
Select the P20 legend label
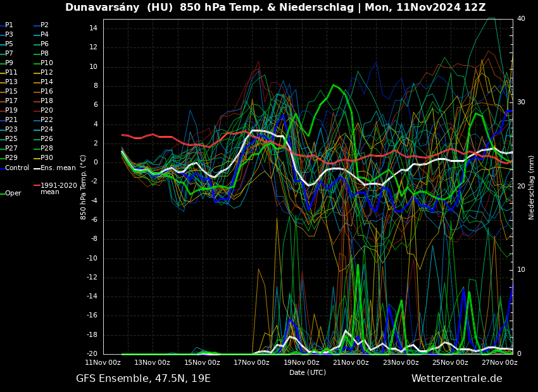tap(46, 111)
